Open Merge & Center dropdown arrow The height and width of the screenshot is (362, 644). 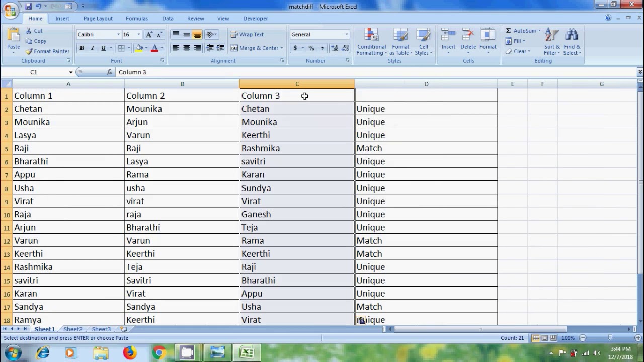pyautogui.click(x=282, y=48)
